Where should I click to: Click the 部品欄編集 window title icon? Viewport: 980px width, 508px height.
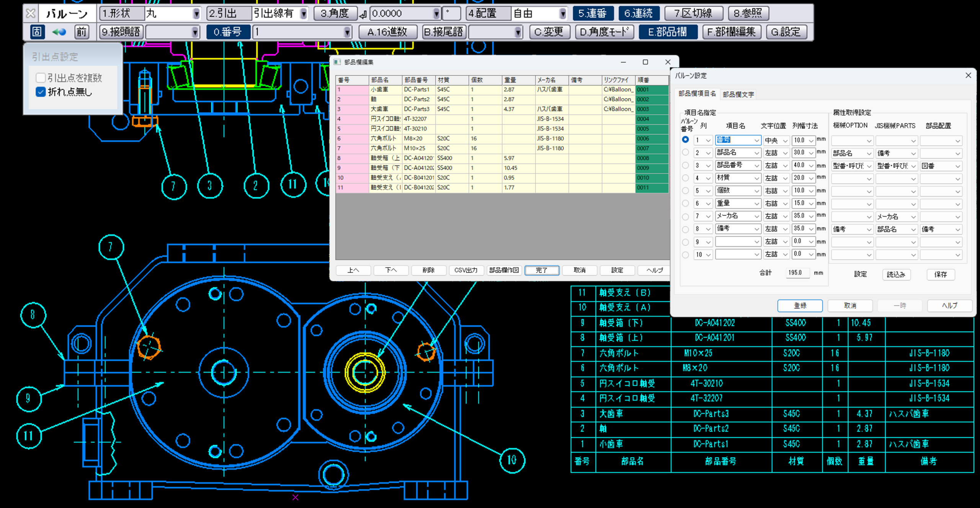(337, 62)
